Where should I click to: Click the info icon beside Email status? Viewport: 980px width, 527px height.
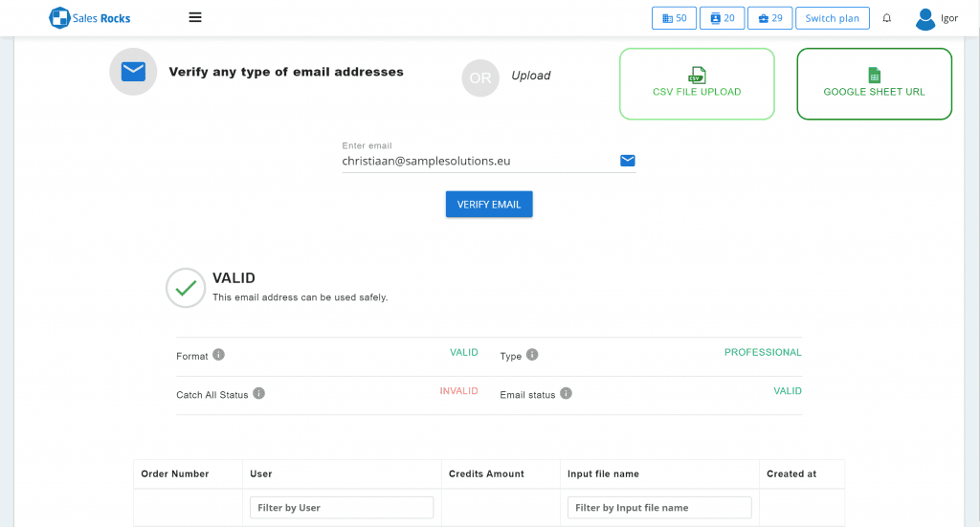tap(566, 393)
